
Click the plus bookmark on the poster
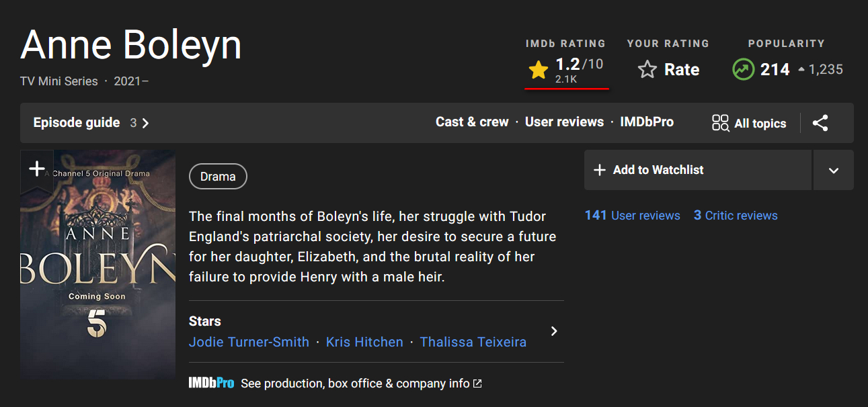pos(36,169)
